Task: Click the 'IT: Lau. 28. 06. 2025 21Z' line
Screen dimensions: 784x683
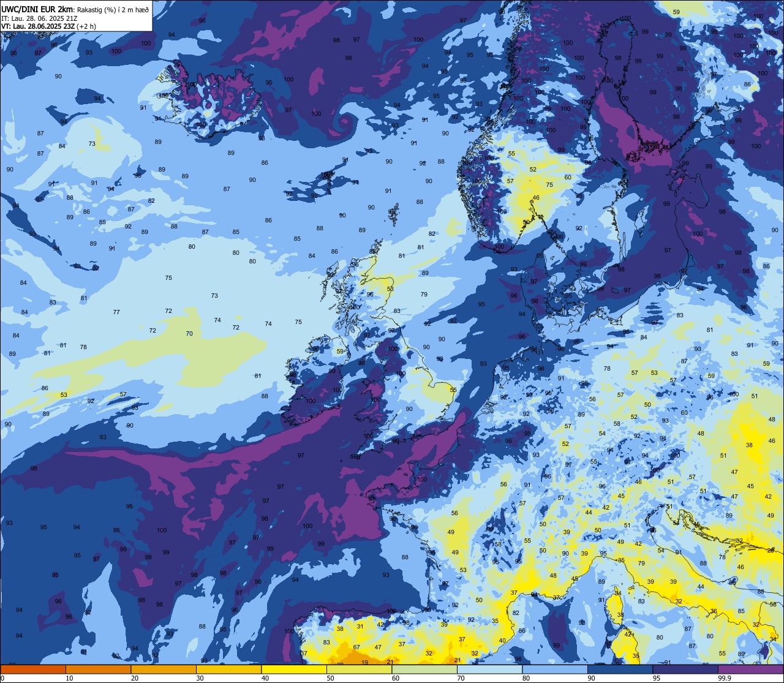Action: click(39, 18)
